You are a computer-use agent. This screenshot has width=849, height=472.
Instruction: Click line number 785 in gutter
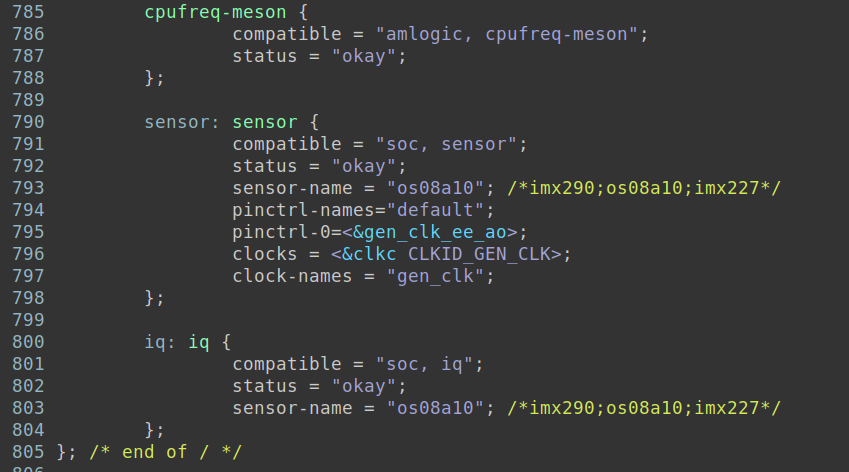[x=28, y=12]
